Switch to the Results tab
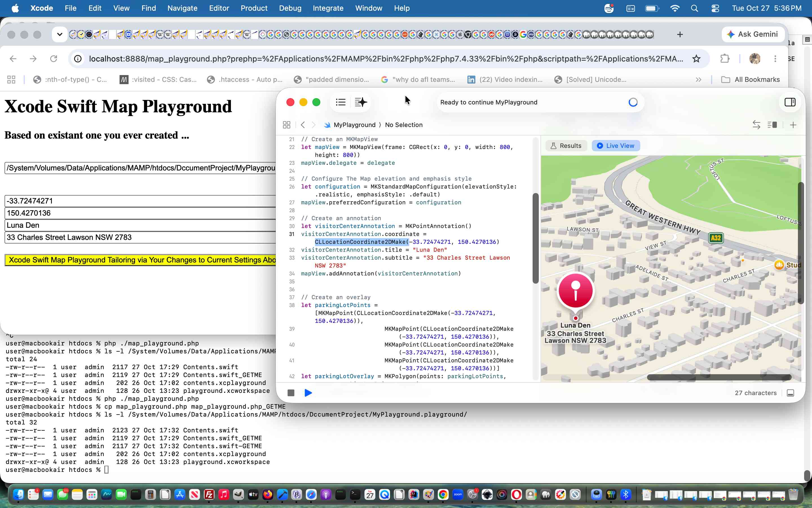This screenshot has height=508, width=812. [566, 146]
